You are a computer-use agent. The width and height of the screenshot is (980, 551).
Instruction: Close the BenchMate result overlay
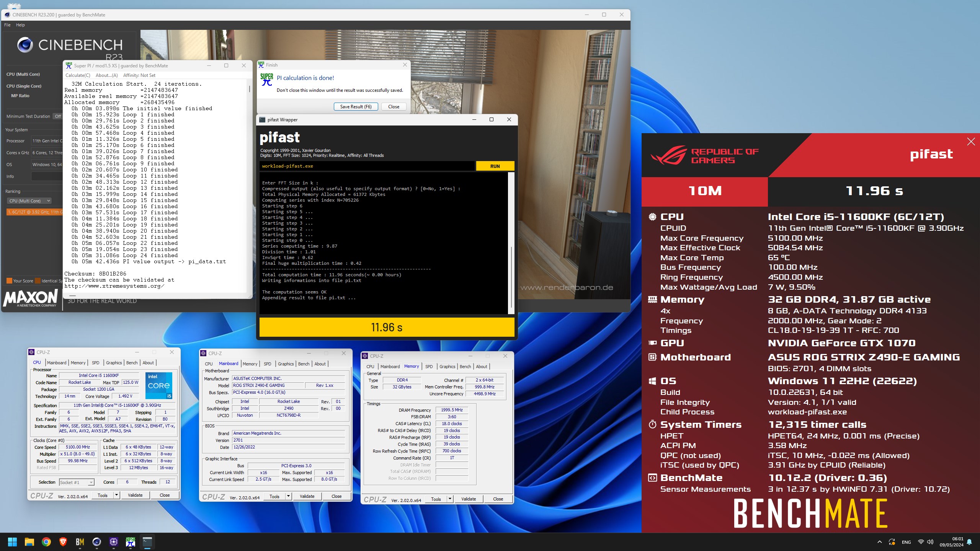pyautogui.click(x=971, y=142)
